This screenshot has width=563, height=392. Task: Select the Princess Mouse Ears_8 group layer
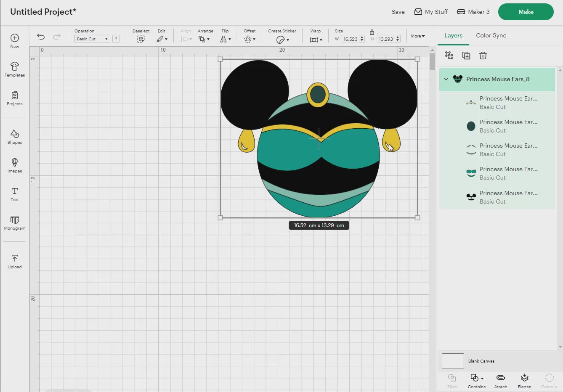click(497, 79)
